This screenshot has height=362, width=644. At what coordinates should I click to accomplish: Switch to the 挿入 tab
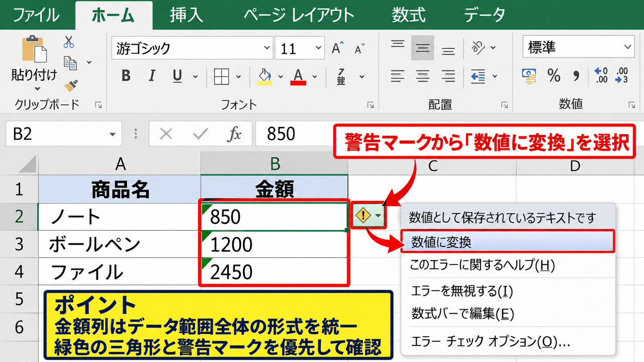pyautogui.click(x=186, y=15)
